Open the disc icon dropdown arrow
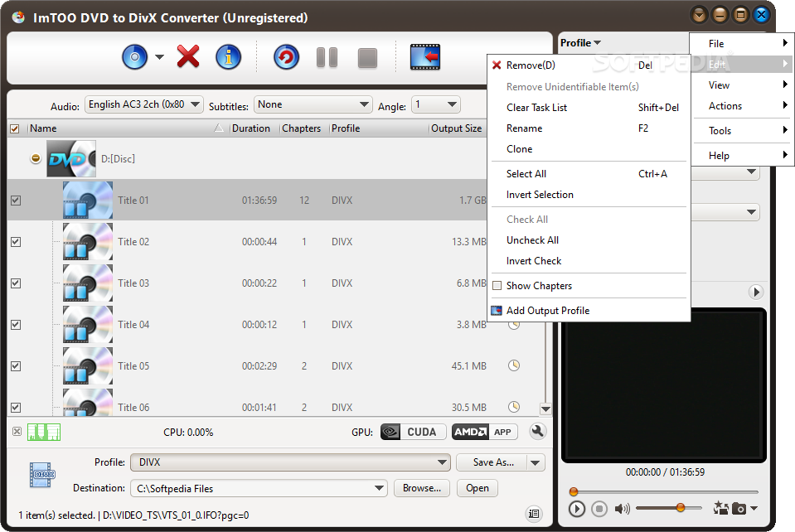 pyautogui.click(x=159, y=56)
